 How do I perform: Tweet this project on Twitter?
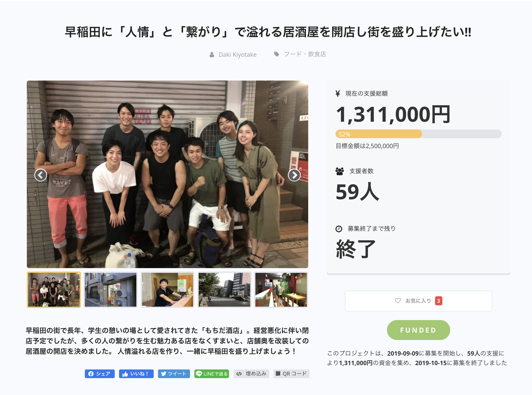pyautogui.click(x=174, y=374)
